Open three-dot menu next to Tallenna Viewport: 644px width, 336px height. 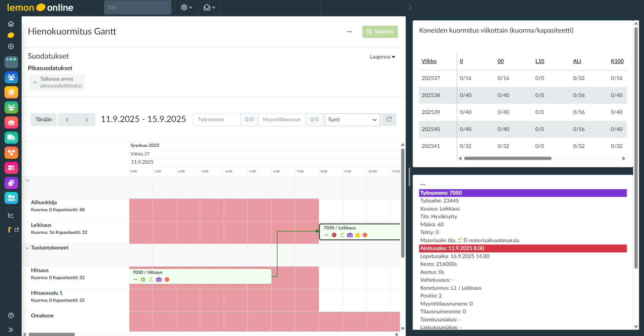click(x=349, y=32)
